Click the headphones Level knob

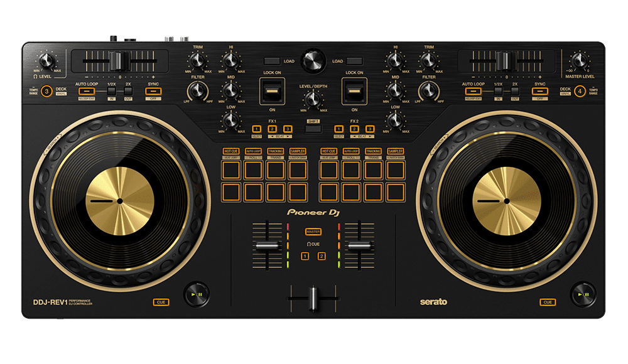click(48, 61)
